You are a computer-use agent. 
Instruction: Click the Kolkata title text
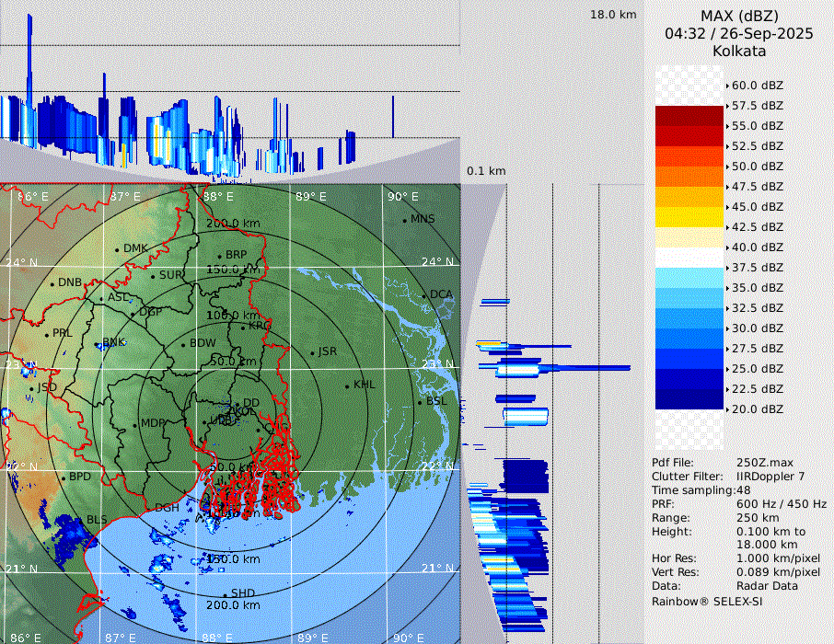coord(739,51)
